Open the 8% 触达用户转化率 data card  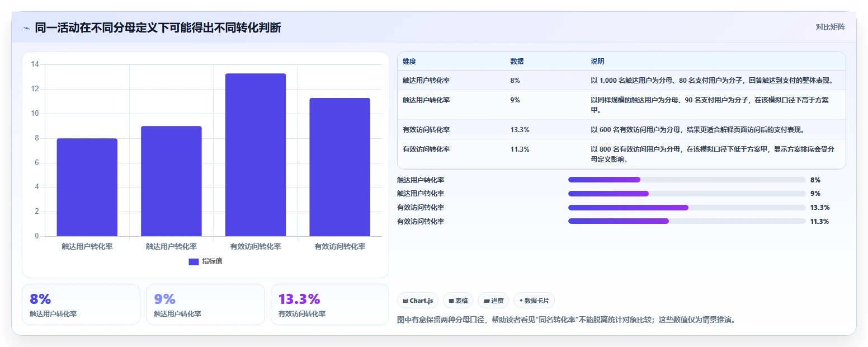coord(81,304)
